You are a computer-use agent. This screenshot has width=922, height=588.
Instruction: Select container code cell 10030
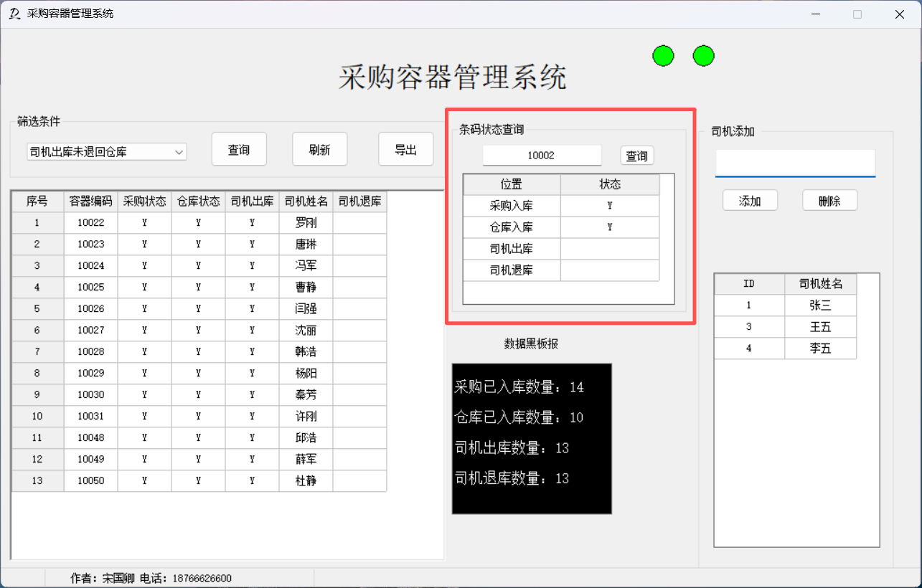point(91,395)
